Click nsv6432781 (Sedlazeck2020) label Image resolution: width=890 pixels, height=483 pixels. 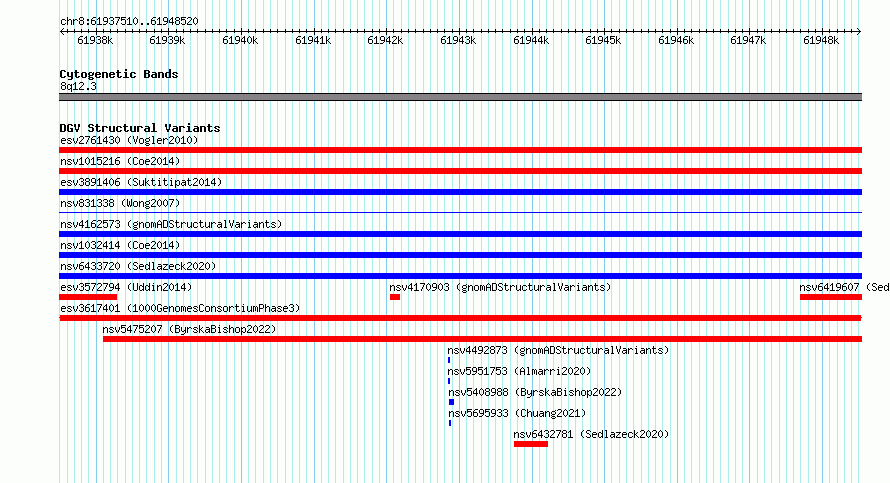[x=591, y=434]
